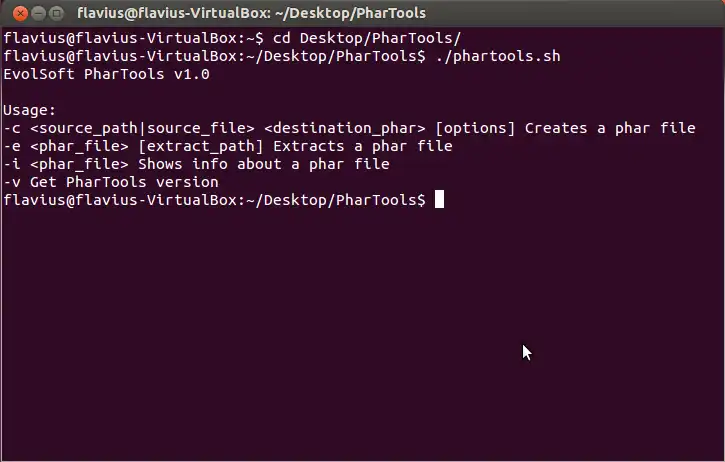Click the '<source_path|source_file>' argument text
Screen dimensions: 725x462
[144, 128]
